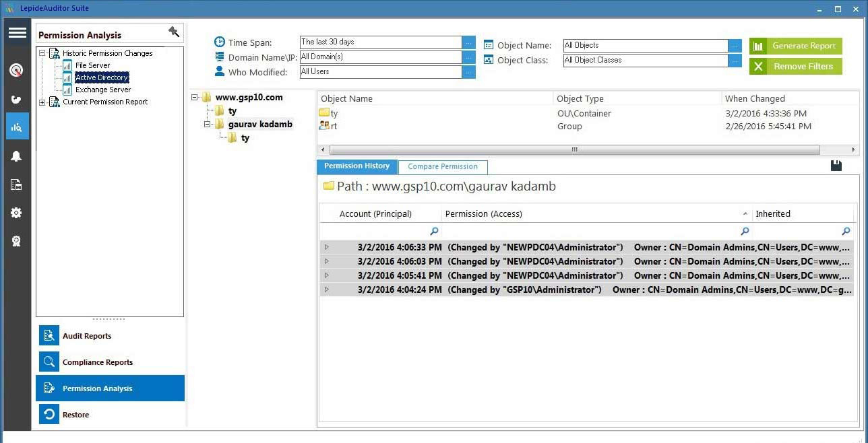Select Active Directory in the tree

tap(102, 77)
